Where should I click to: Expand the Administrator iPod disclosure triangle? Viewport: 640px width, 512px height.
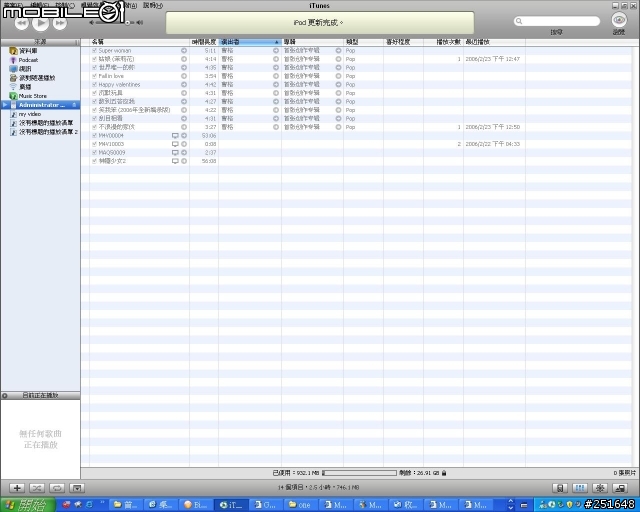click(x=4, y=105)
